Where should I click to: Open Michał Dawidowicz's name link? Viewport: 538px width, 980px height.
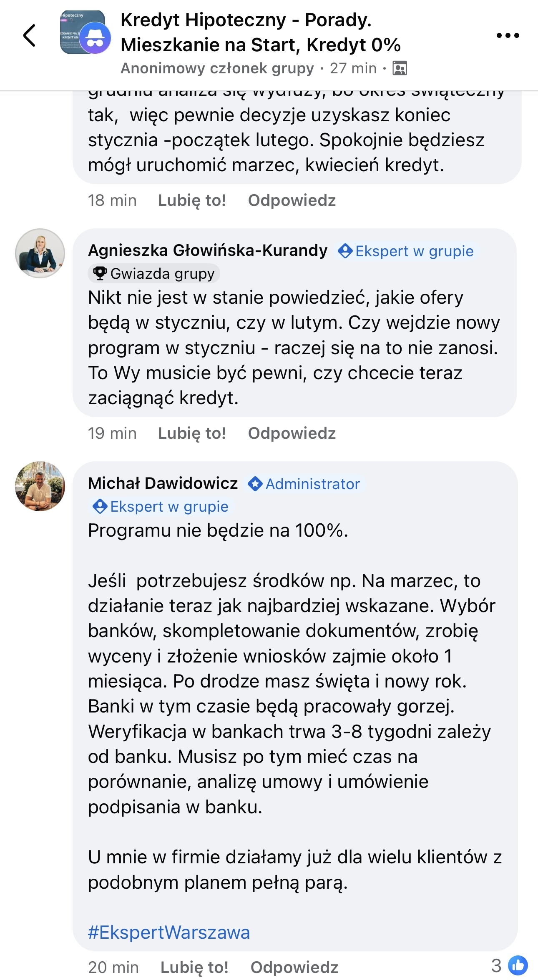point(163,483)
